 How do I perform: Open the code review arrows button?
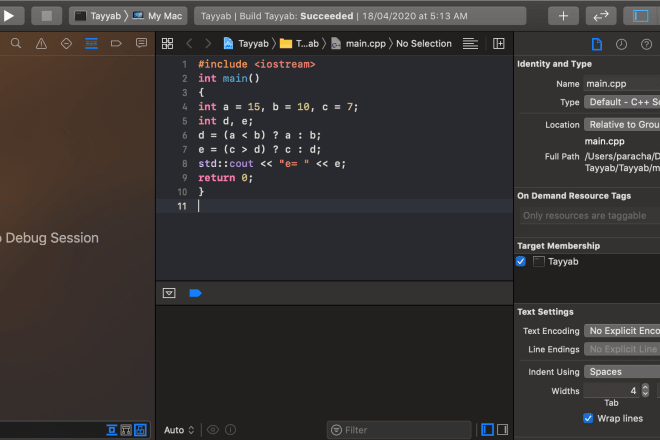click(601, 16)
